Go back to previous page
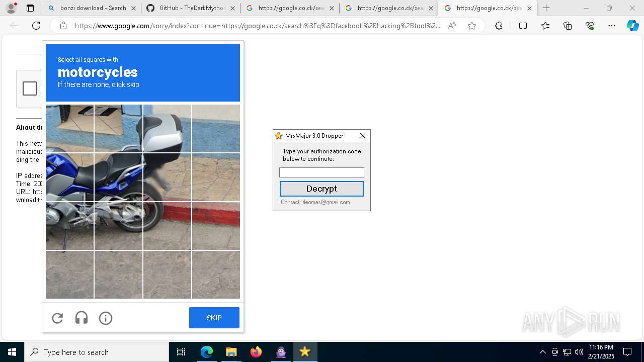This screenshot has width=644, height=362. point(14,26)
